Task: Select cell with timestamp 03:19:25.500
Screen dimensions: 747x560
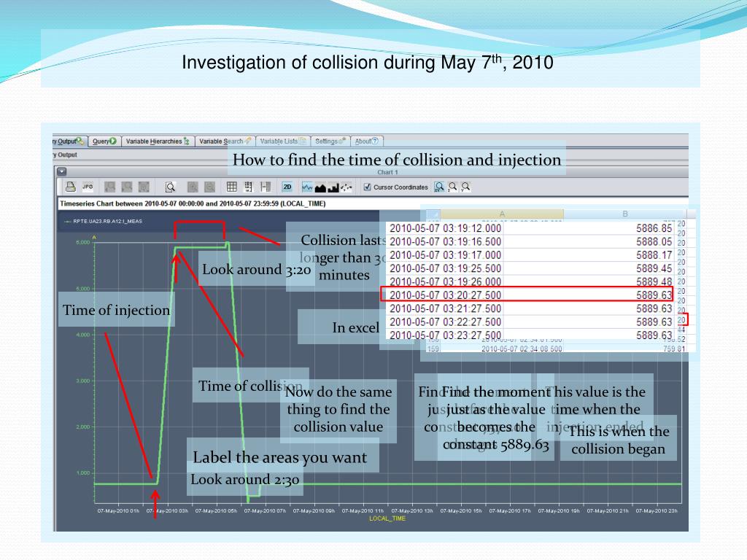Action: (x=445, y=268)
